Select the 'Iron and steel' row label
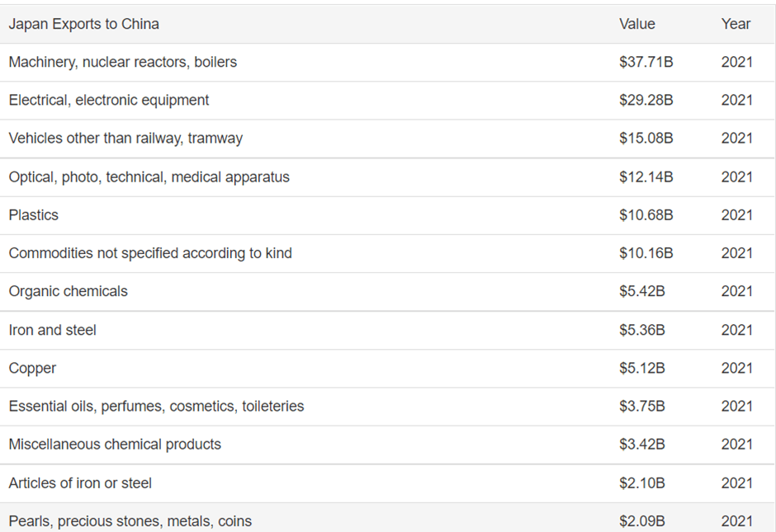The height and width of the screenshot is (532, 776). click(53, 330)
